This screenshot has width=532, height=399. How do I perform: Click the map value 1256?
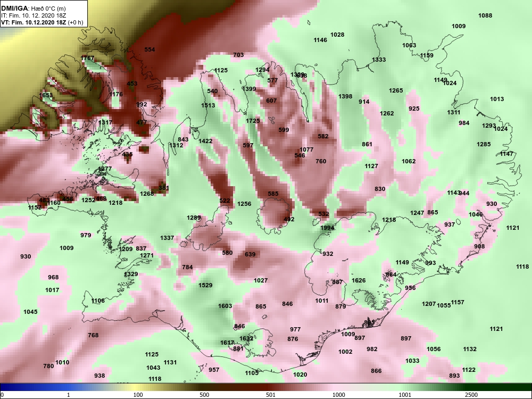[244, 204]
